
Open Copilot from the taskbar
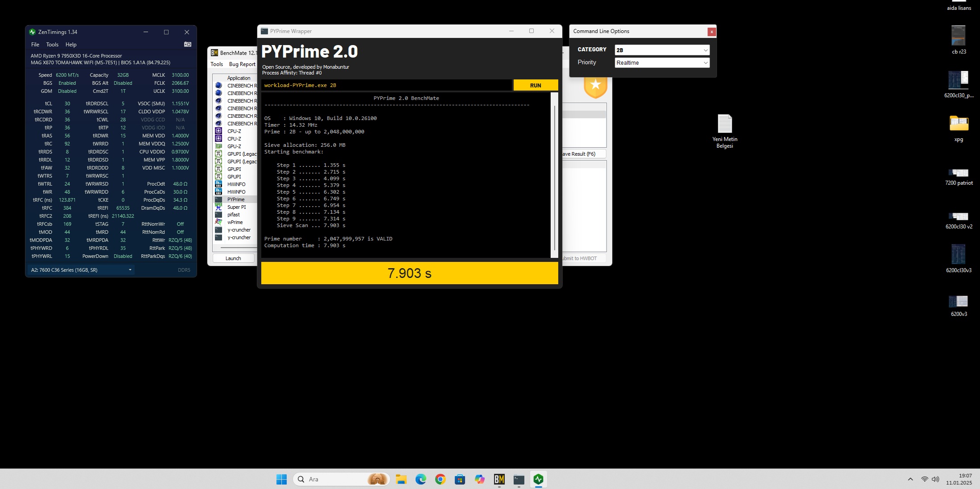480,479
